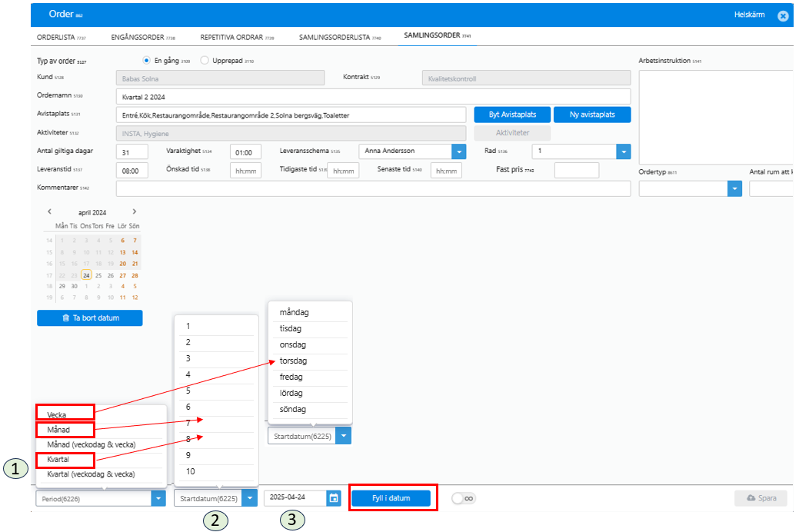
Task: Click the Tidigaste tid hh:mm field
Action: [343, 170]
